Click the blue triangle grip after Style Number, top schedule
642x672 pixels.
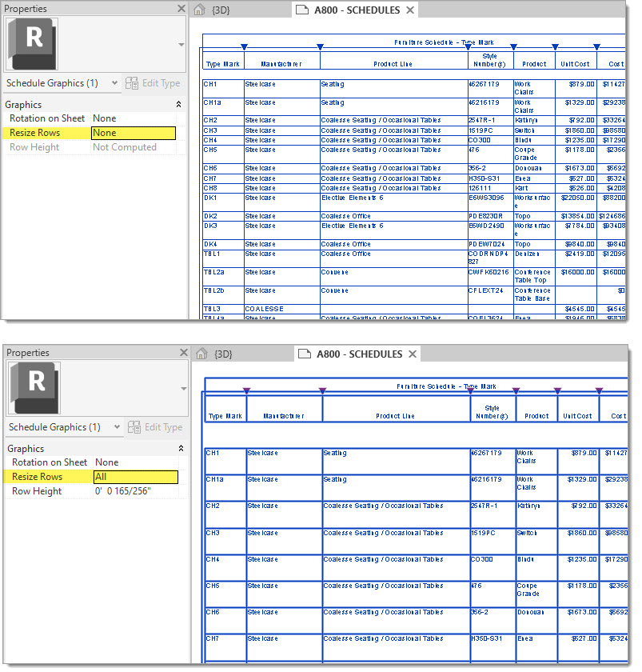tap(514, 46)
